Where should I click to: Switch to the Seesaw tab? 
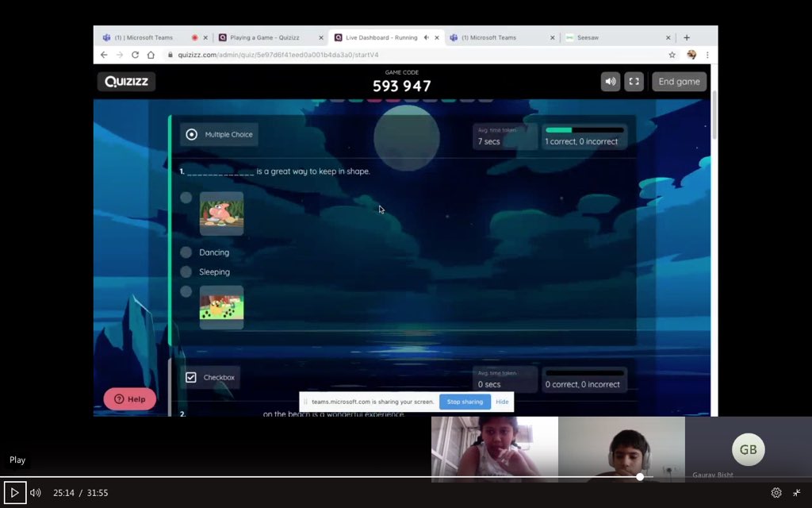pyautogui.click(x=588, y=37)
